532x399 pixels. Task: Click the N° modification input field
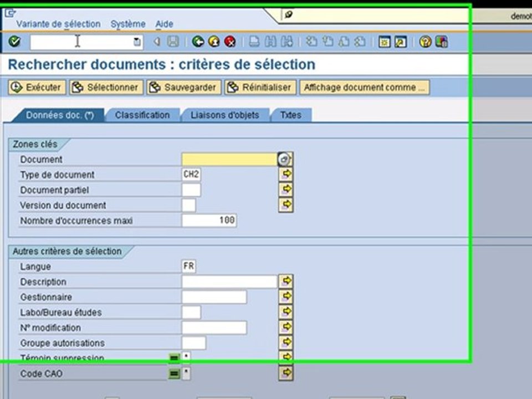pyautogui.click(x=214, y=328)
